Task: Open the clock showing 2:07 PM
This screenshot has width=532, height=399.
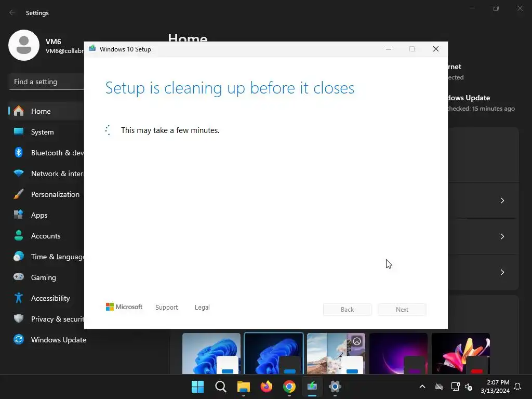Action: click(495, 387)
